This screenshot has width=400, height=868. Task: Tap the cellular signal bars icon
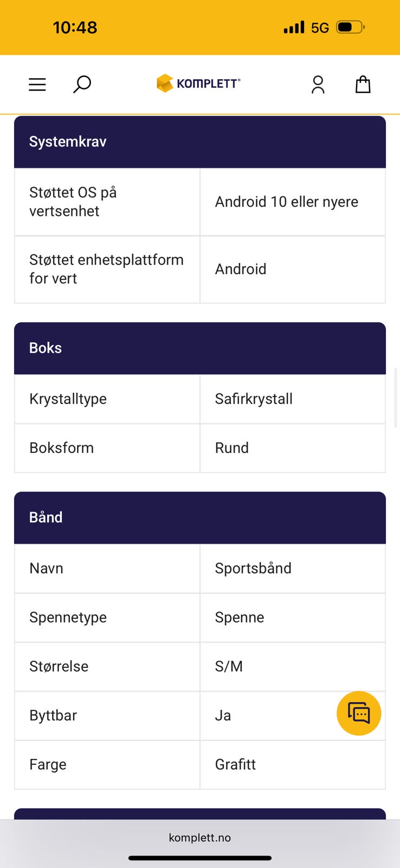tap(294, 27)
